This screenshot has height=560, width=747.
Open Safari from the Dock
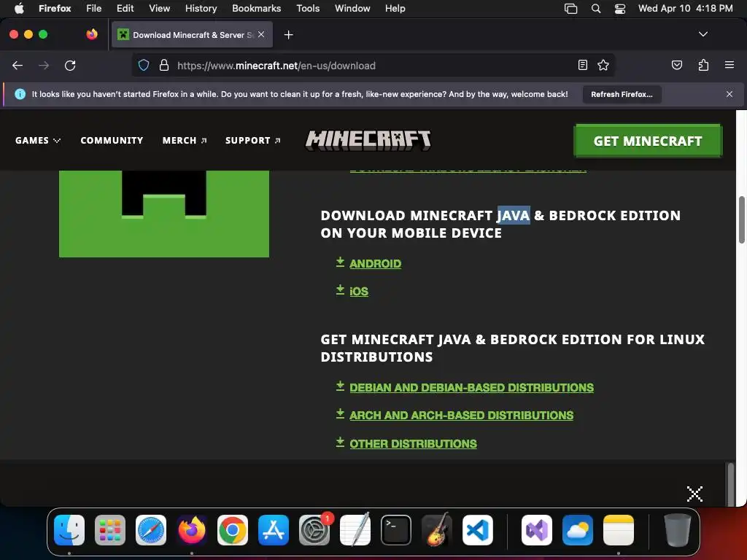click(x=151, y=530)
